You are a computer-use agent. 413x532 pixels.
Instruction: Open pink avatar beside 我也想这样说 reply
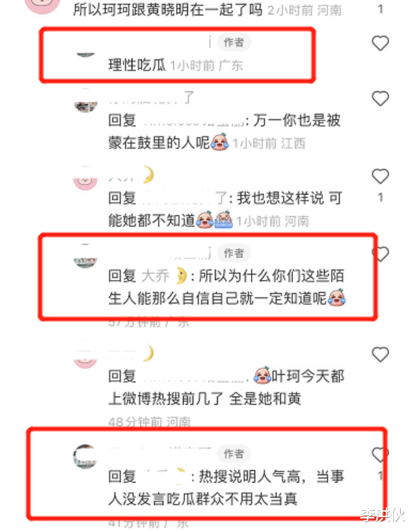pyautogui.click(x=85, y=178)
